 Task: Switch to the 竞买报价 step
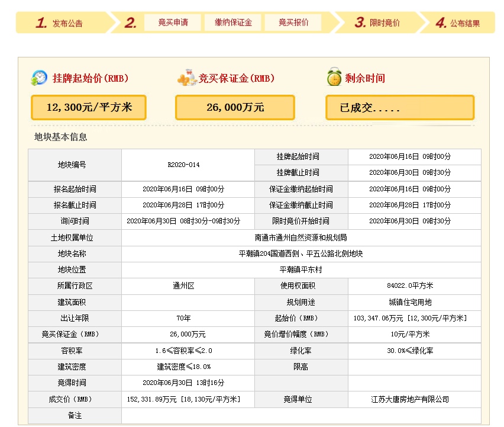(x=293, y=23)
